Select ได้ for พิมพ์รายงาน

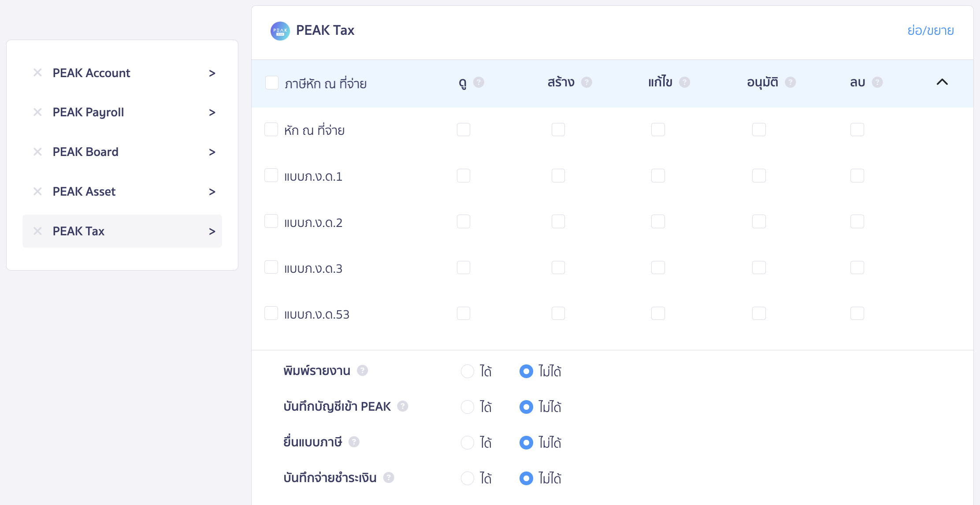(x=468, y=371)
